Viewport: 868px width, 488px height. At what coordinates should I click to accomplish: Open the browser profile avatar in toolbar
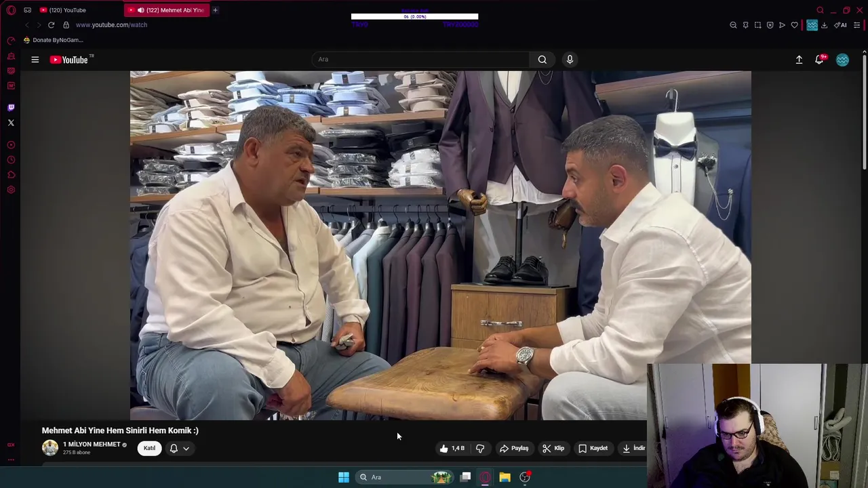pos(812,25)
